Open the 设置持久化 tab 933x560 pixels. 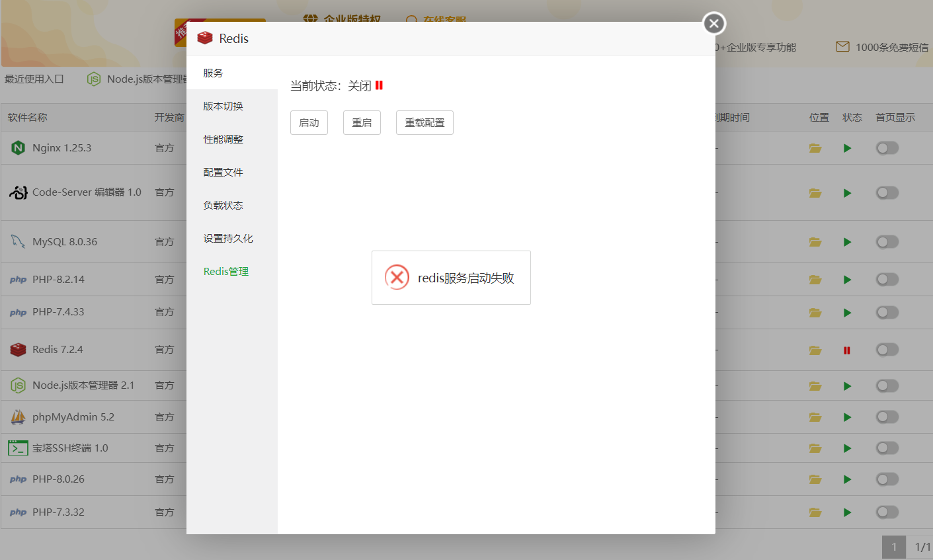coord(232,238)
